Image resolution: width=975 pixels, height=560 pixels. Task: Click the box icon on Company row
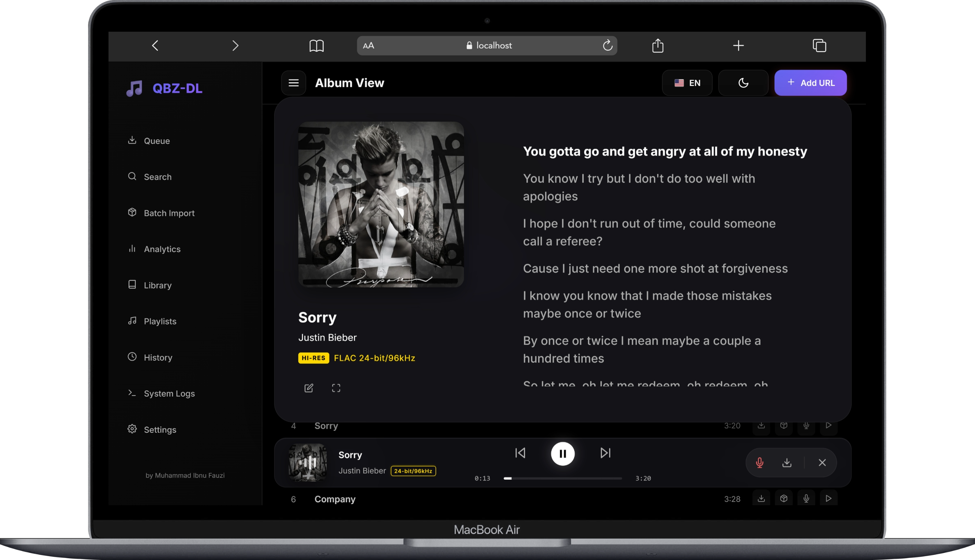[783, 498]
